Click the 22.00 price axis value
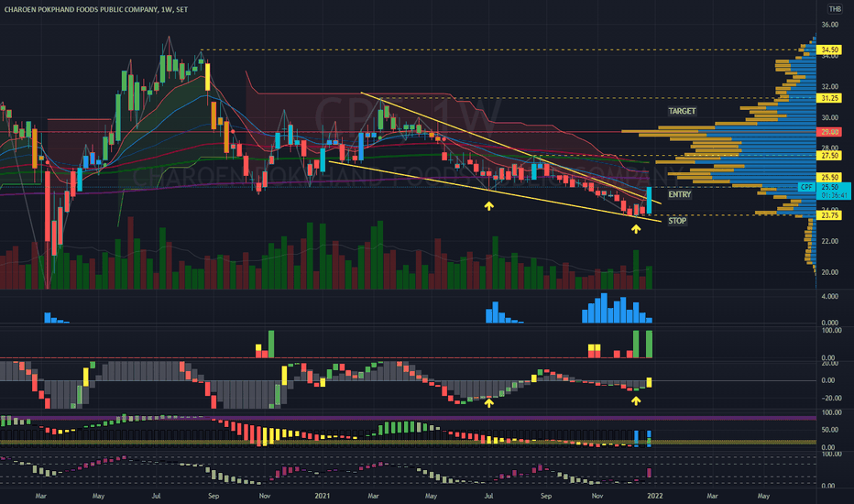This screenshot has height=504, width=854. coord(829,241)
